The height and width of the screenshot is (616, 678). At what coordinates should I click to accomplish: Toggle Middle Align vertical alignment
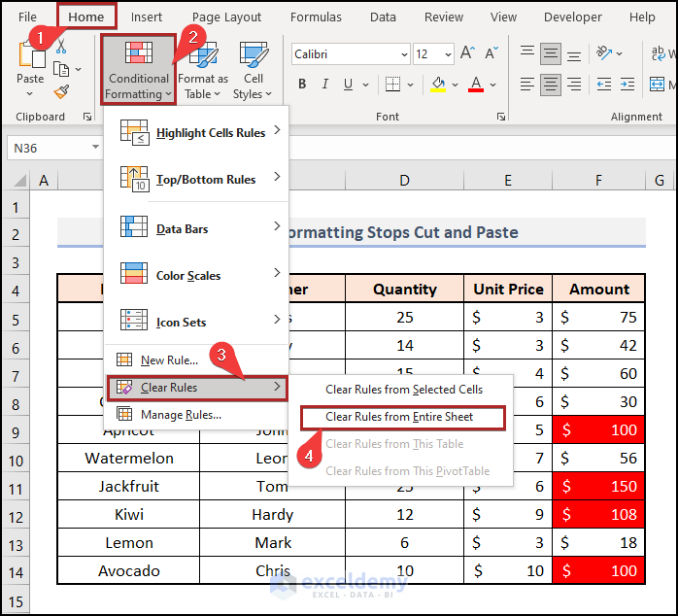pyautogui.click(x=551, y=53)
